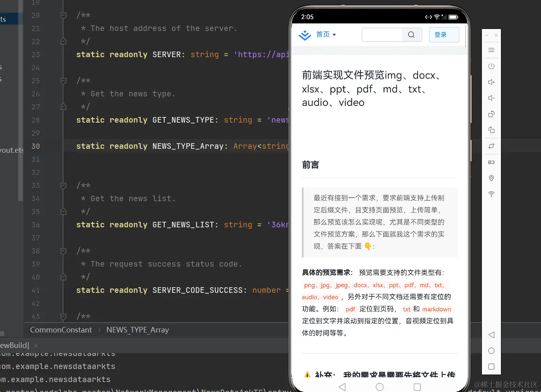Screen dimensions: 541x392
Task: Focus the search input field in phone
Action: 382,35
